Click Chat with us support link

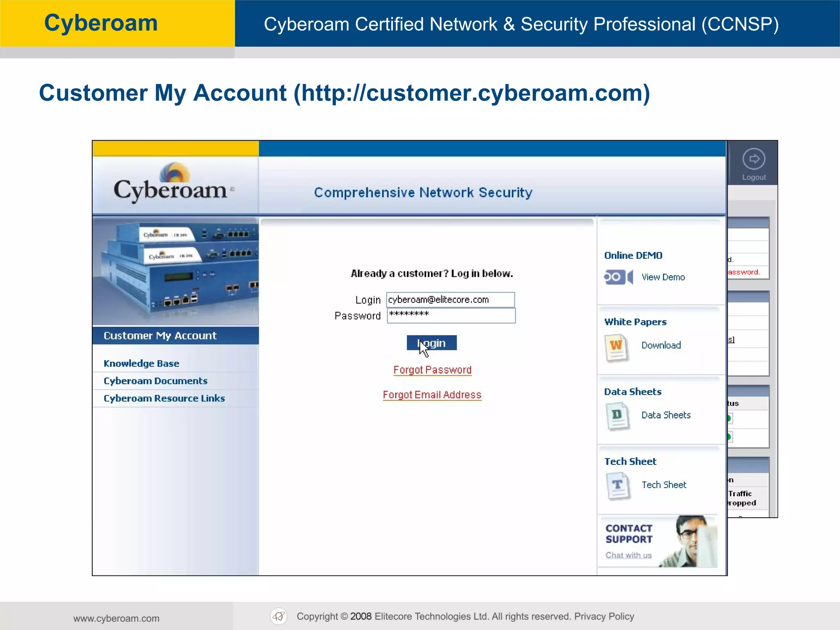tap(628, 555)
